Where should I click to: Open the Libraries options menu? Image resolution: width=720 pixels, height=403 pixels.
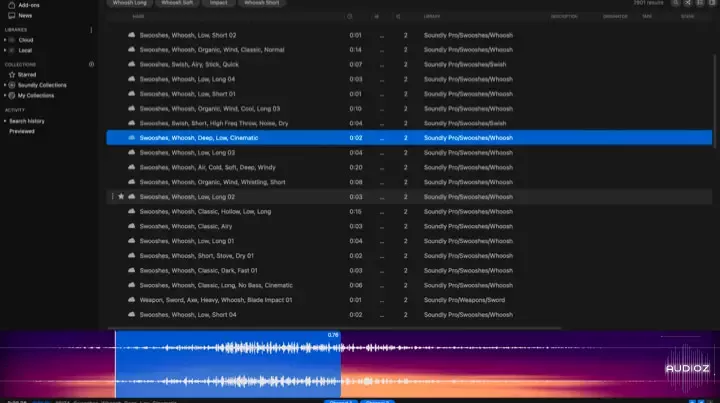tap(91, 30)
